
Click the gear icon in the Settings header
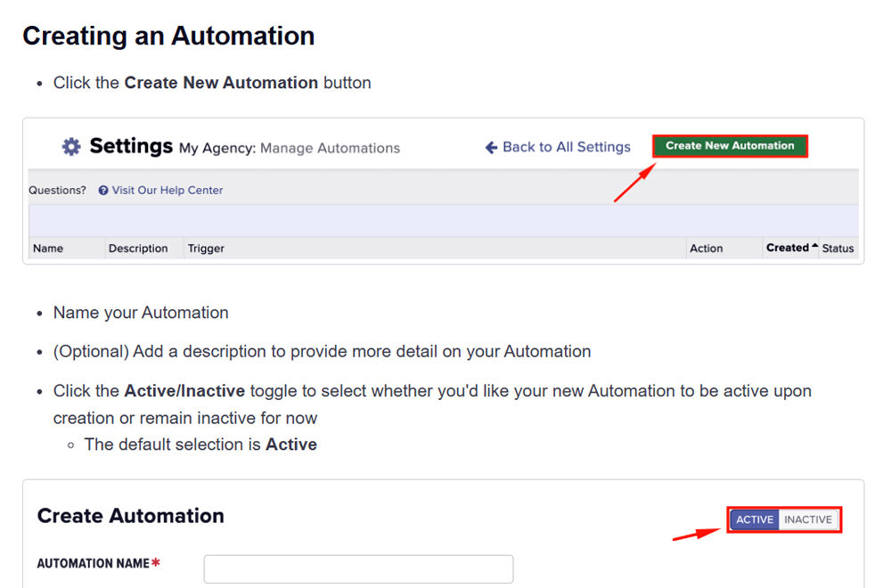tap(71, 146)
